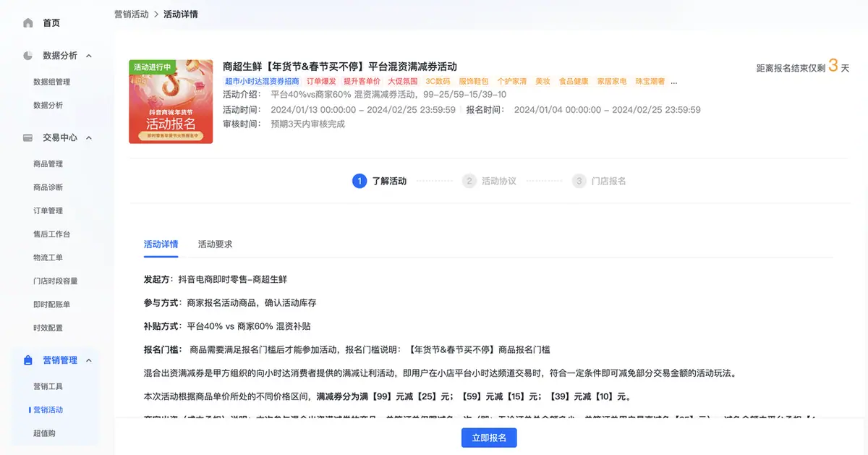
Task: Click the 家居家电 category tag
Action: 612,82
